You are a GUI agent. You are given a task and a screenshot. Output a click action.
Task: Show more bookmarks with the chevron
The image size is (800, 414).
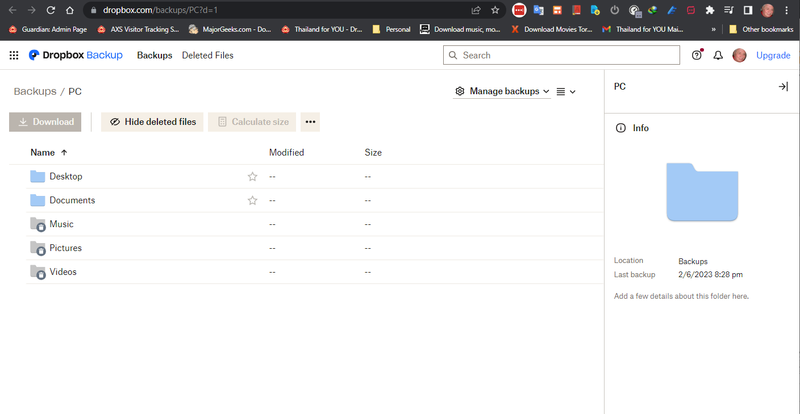(x=713, y=30)
